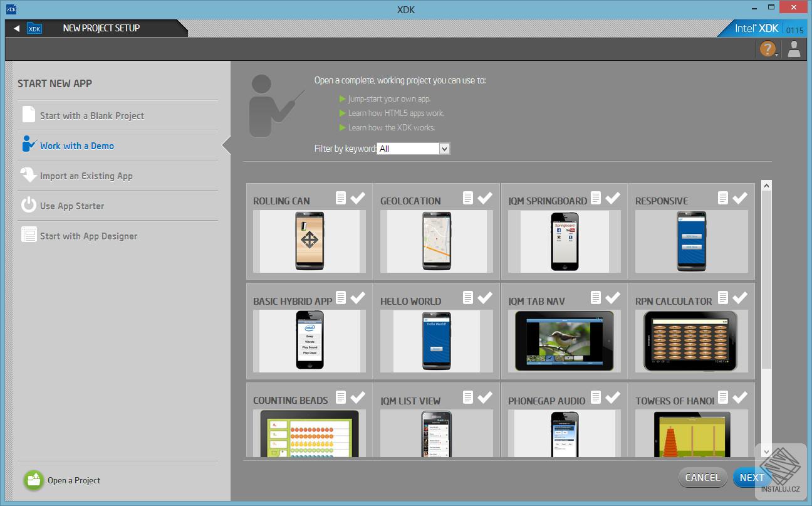Image resolution: width=812 pixels, height=506 pixels.
Task: Open the jQM Tab Nav bird thumbnail
Action: pos(564,340)
